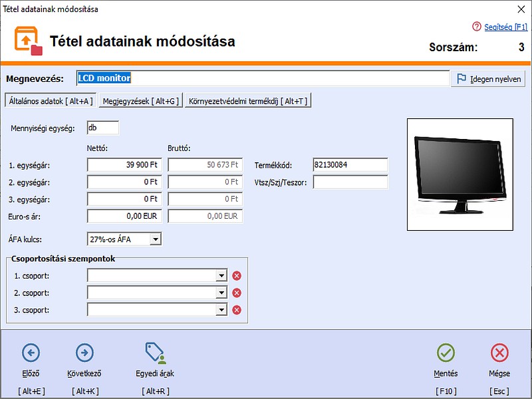Open the 2. csoport combo box

pos(221,293)
